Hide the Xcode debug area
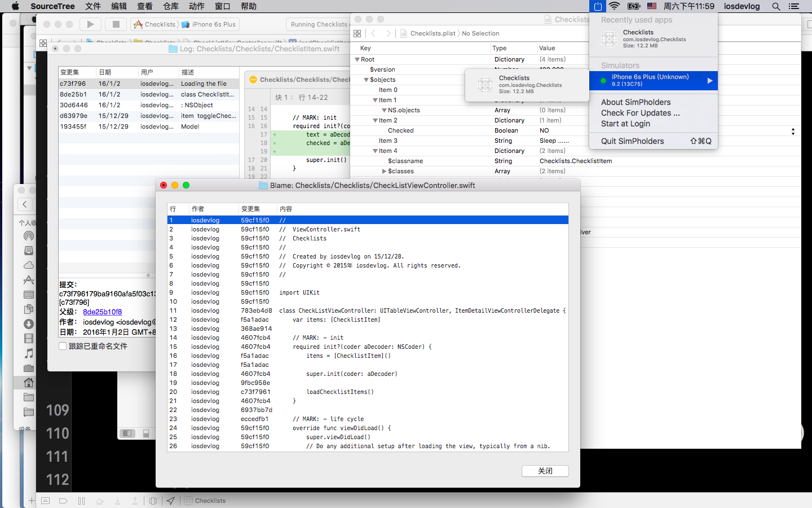The image size is (812, 508). pyautogui.click(x=46, y=501)
